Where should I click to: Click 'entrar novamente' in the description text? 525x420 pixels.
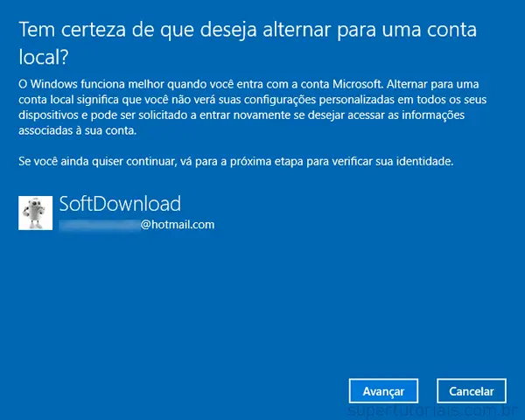[x=255, y=115]
